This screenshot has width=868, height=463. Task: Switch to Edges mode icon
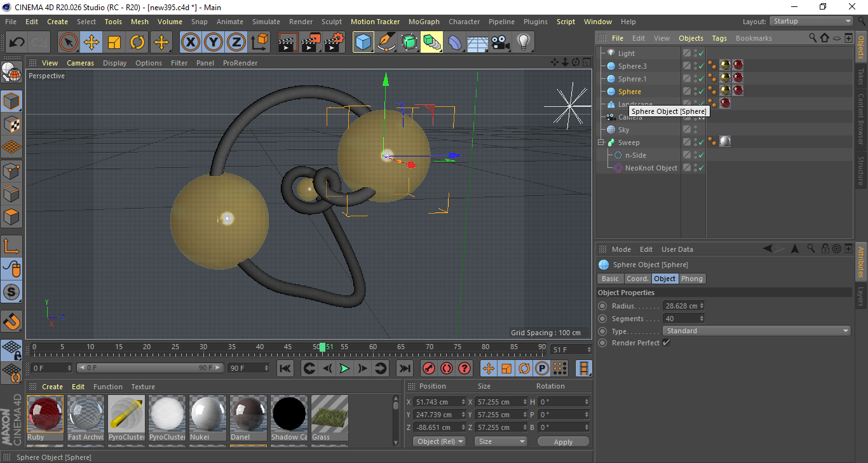(x=11, y=193)
